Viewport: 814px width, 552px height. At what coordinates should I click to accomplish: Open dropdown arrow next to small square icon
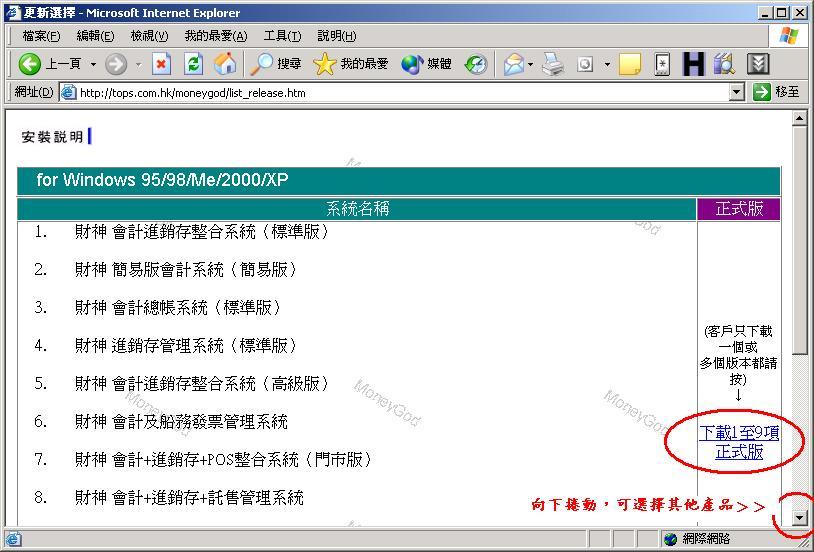(x=607, y=64)
